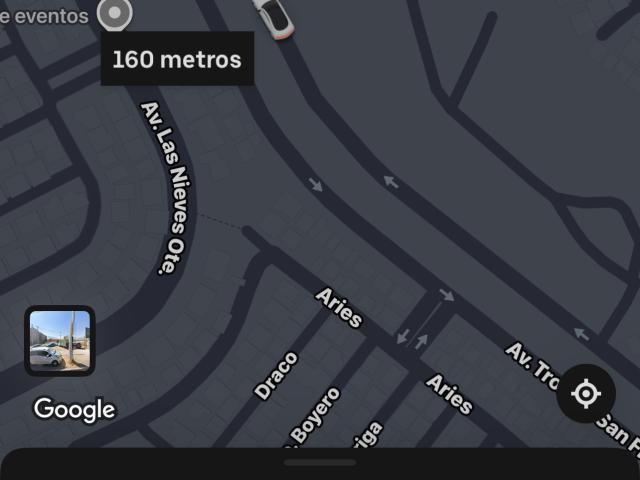Tap the eventos place label
Screen dimensions: 640x480
click(x=44, y=16)
